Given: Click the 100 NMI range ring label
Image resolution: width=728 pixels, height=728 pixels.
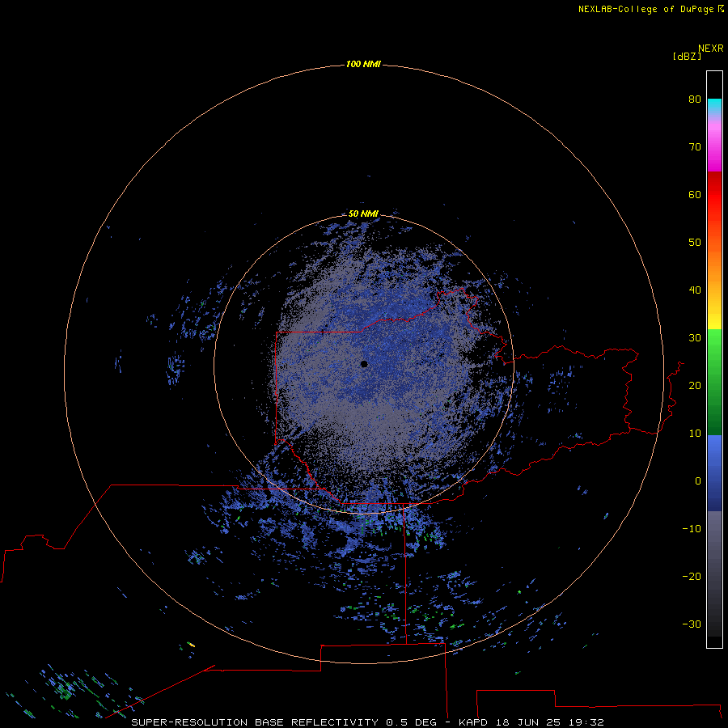Looking at the screenshot, I should [363, 64].
